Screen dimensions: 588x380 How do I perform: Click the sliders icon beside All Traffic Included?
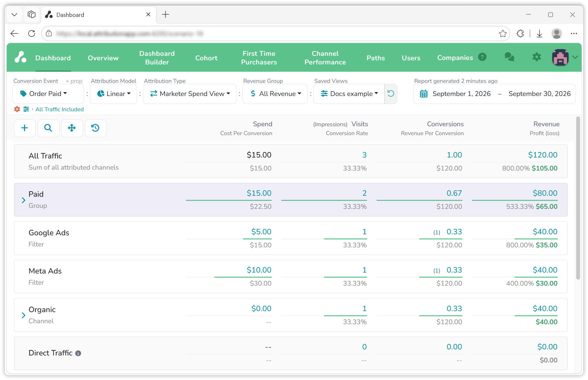click(x=26, y=109)
